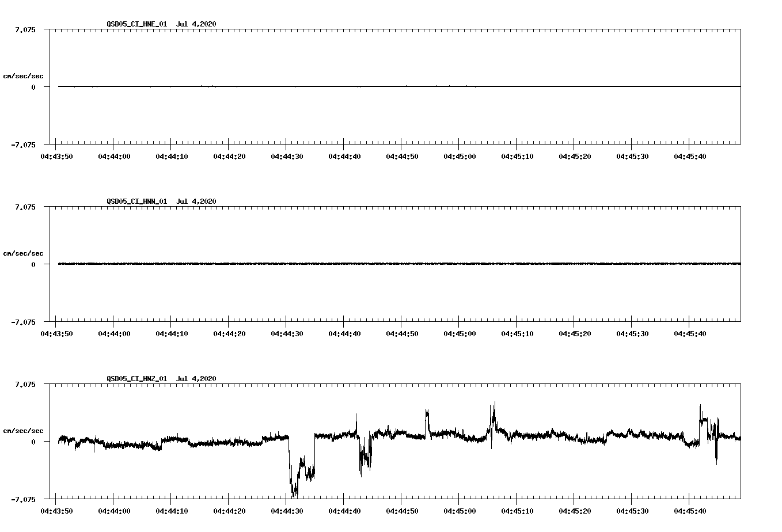Click the -7.075 label on the HNZ plot
782x532 pixels.
[x=23, y=499]
